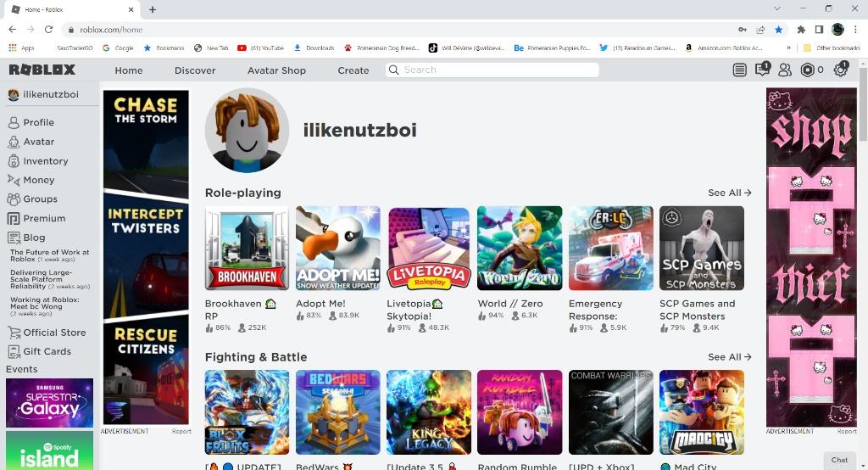Open The Future of Work blog link
This screenshot has width=868, height=470.
(49, 255)
